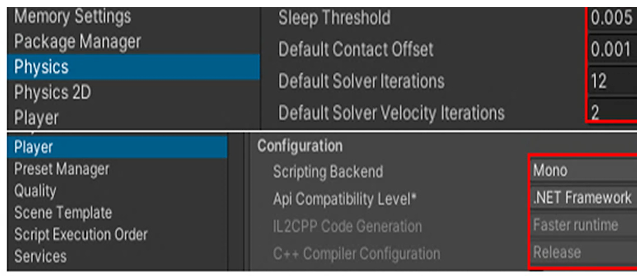Viewport: 644px width, 279px height.
Task: Click the Configuration section header
Action: click(x=300, y=146)
